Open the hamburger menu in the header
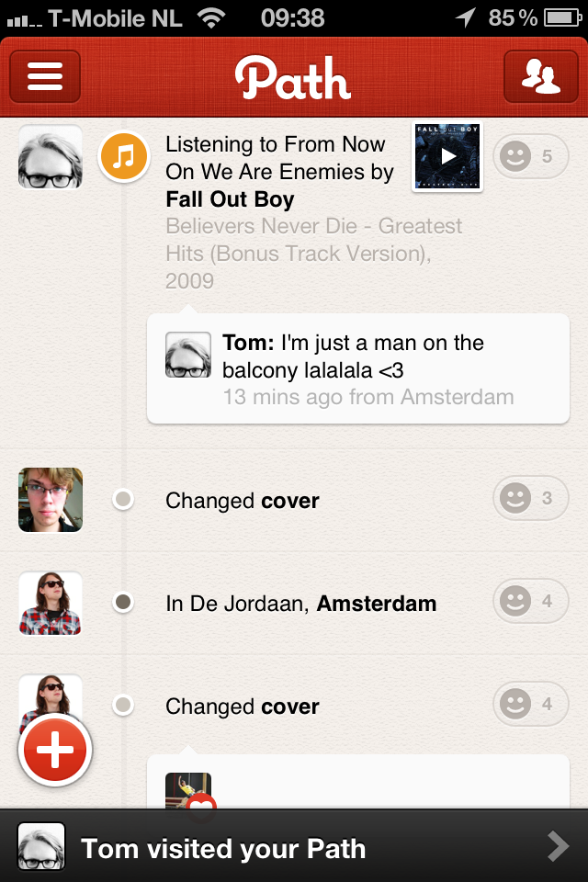The height and width of the screenshot is (882, 588). click(45, 76)
